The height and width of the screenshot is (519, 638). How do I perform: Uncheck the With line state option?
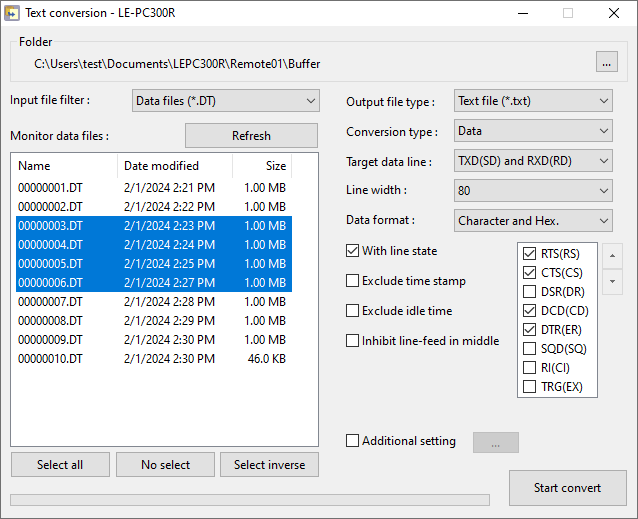click(352, 251)
